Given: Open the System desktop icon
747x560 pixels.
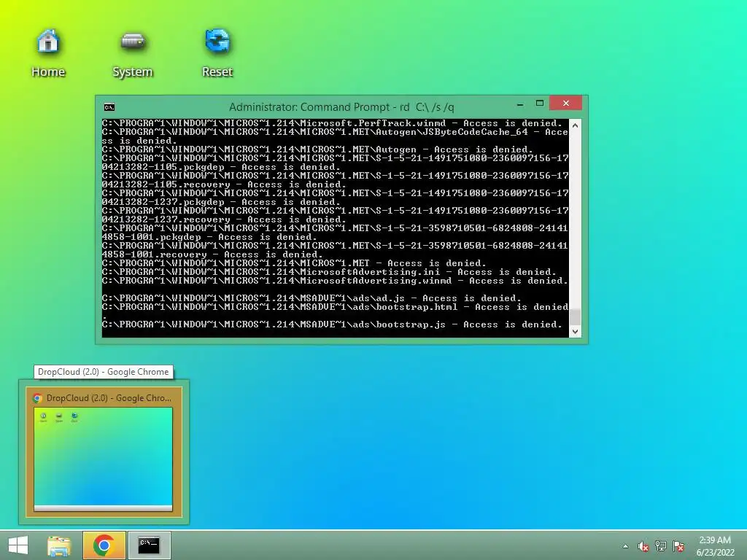Looking at the screenshot, I should (133, 52).
